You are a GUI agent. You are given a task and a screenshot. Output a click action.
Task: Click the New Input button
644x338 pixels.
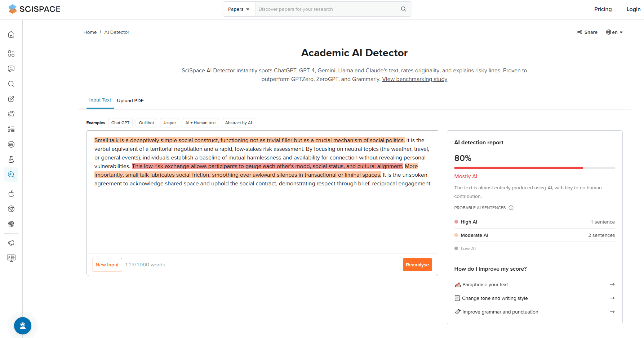[x=107, y=265]
